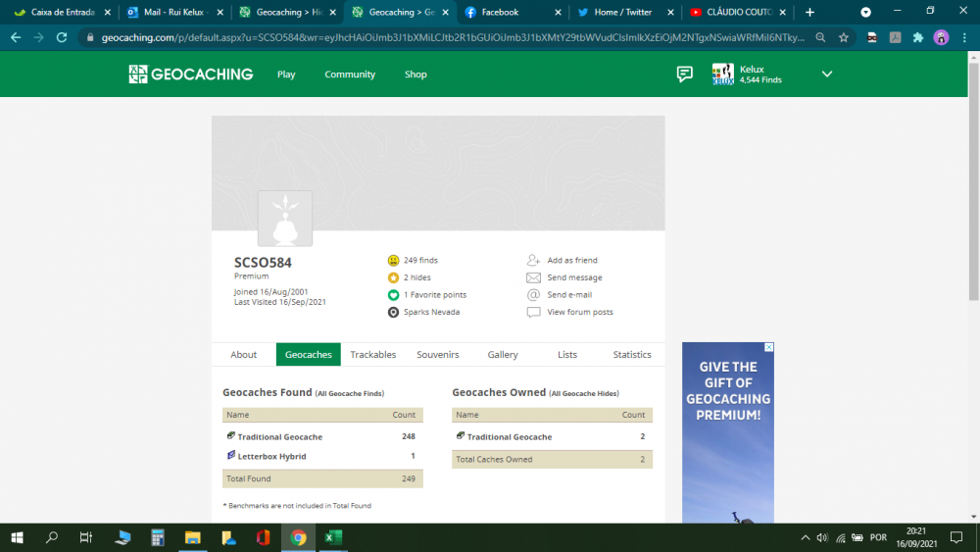Click the Send e-mail at-sign icon
The height and width of the screenshot is (552, 980).
pyautogui.click(x=533, y=294)
